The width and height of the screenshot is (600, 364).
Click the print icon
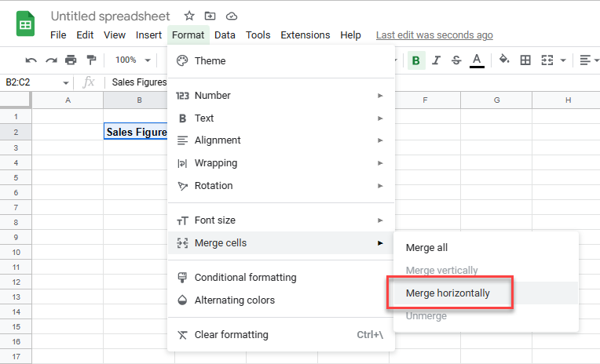[x=71, y=60]
